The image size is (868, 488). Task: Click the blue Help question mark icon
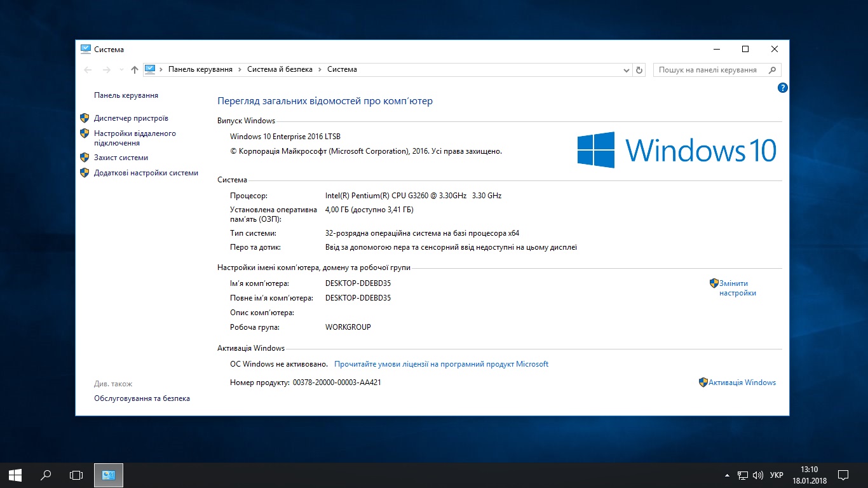tap(783, 88)
